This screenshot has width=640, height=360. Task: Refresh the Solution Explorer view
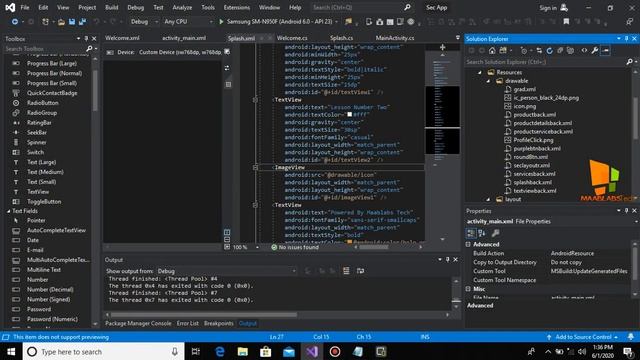(549, 50)
